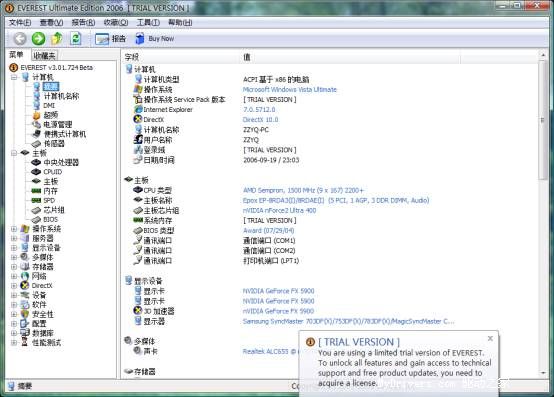Click the refresh toolbar icon
The image size is (554, 397).
tap(76, 38)
